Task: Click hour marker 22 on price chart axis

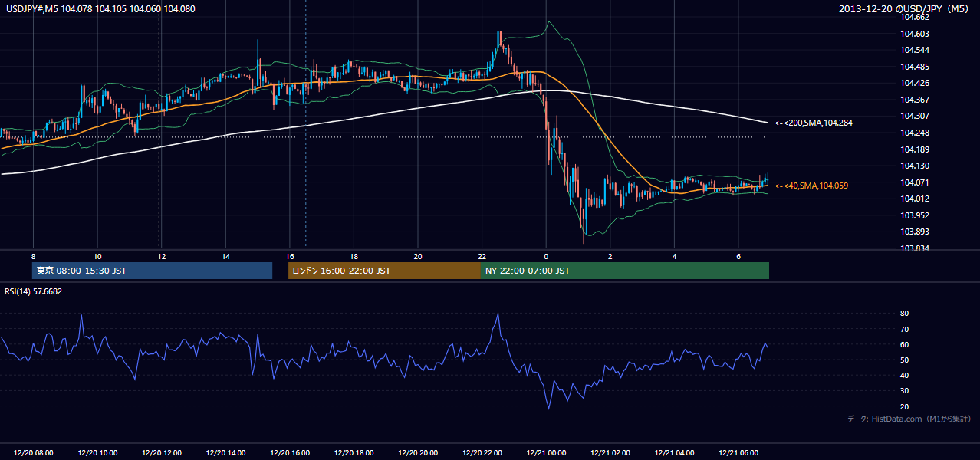Action: (x=482, y=256)
